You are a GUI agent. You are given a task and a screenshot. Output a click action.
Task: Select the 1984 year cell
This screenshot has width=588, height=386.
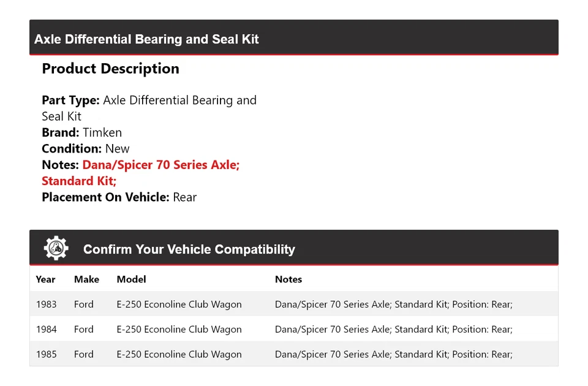click(x=46, y=330)
